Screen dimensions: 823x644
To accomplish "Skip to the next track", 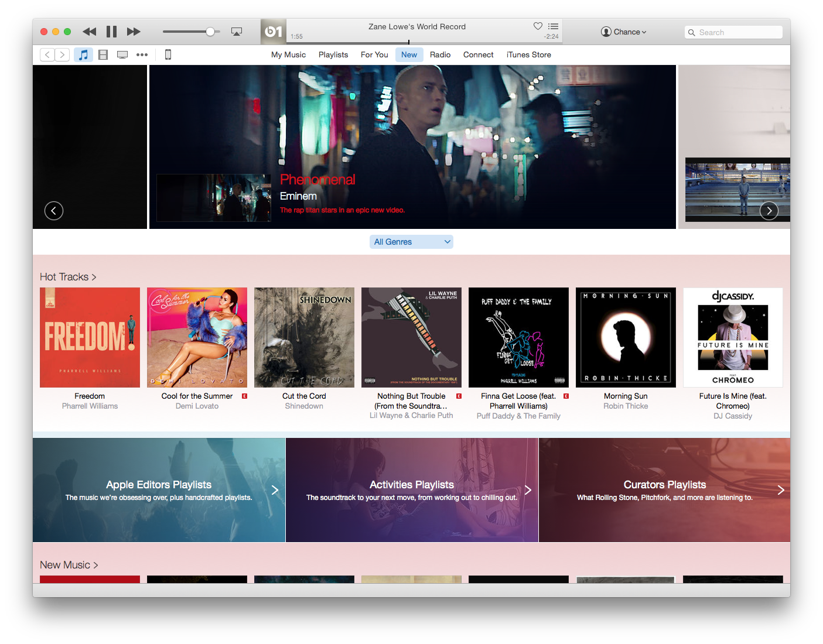I will [134, 32].
